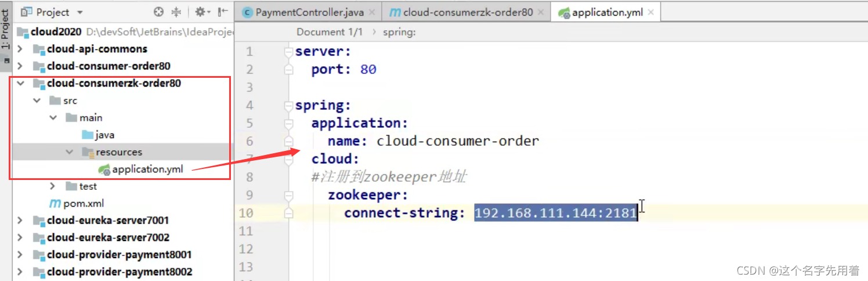Screen dimensions: 868x281
Task: Select the java source folder
Action: [x=104, y=135]
